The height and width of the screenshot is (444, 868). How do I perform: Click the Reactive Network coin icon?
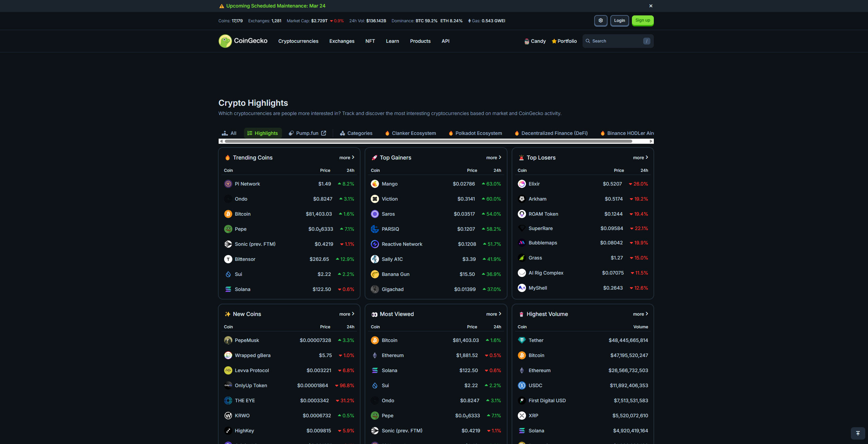[375, 244]
